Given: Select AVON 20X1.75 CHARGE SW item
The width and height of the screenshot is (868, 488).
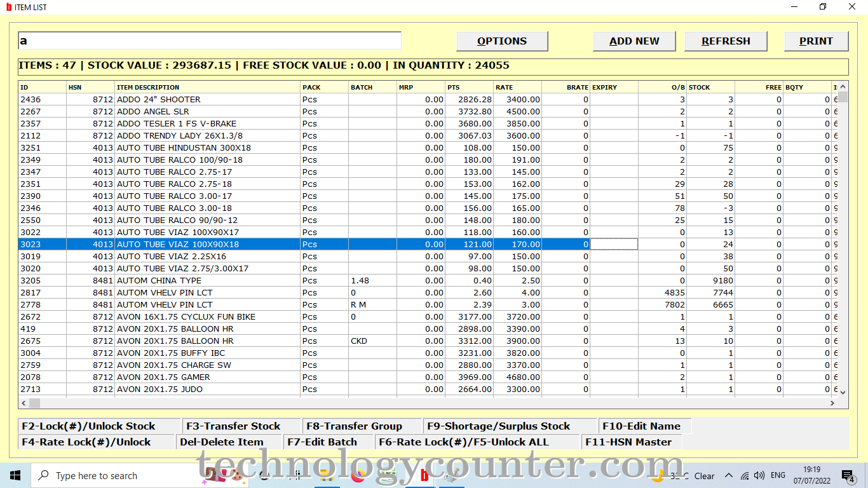Looking at the screenshot, I should pyautogui.click(x=428, y=365).
